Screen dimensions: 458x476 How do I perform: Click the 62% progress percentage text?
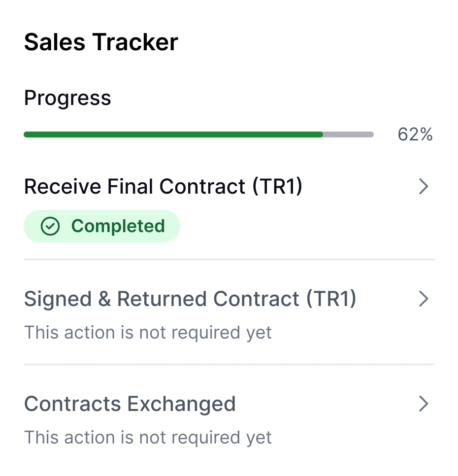(x=415, y=134)
